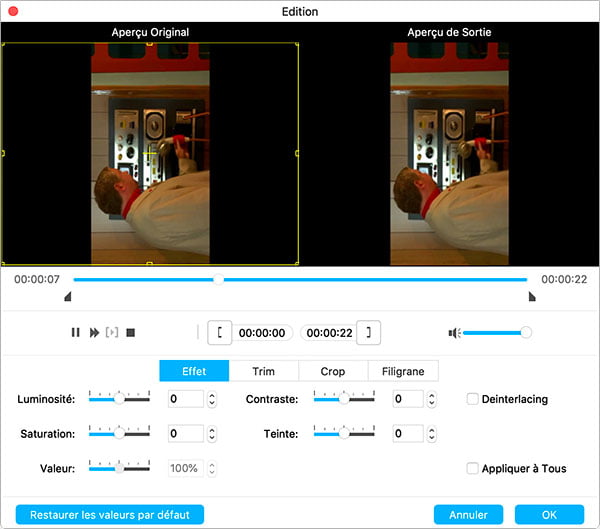Switch to the Trim tab
Image resolution: width=600 pixels, height=529 pixels.
[264, 371]
